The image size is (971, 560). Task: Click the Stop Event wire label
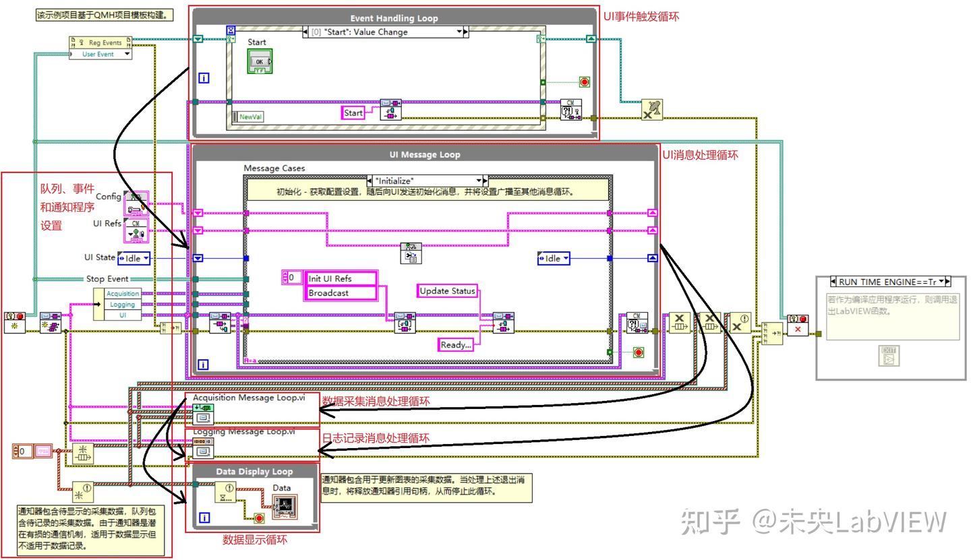107,279
